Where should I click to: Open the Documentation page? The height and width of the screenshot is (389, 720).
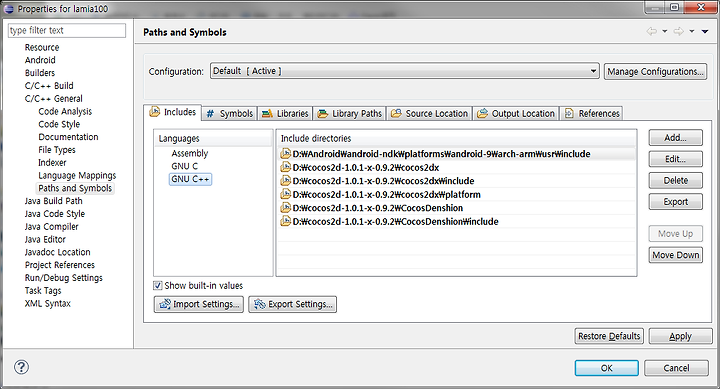[x=68, y=137]
